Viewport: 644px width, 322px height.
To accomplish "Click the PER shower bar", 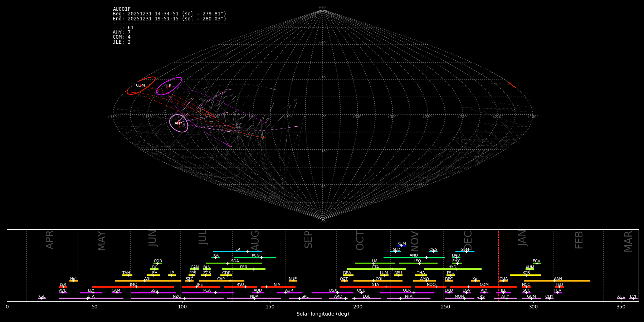I will pyautogui.click(x=244, y=269).
